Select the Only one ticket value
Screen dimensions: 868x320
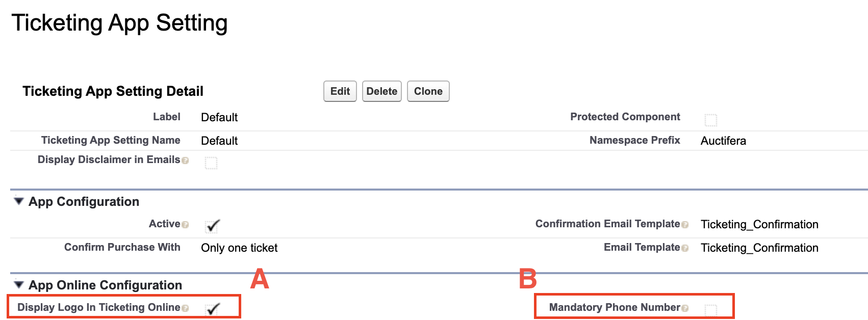tap(239, 248)
